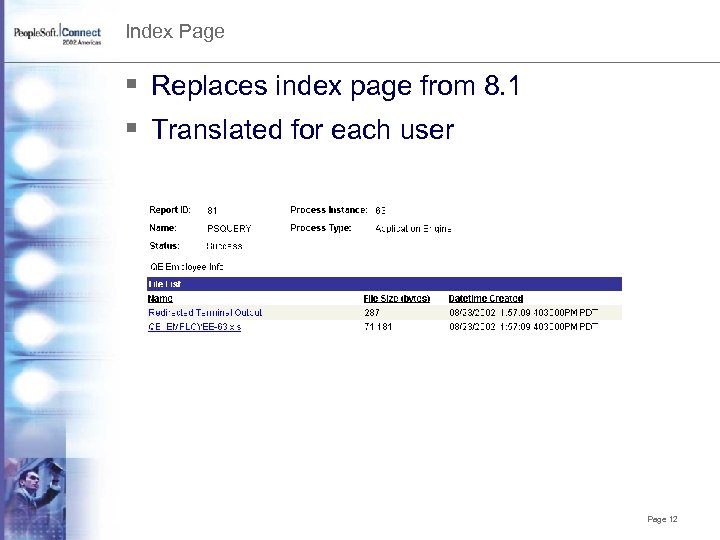Viewport: 720px width, 540px height.
Task: Select the QE Employee Info description
Action: tap(187, 267)
